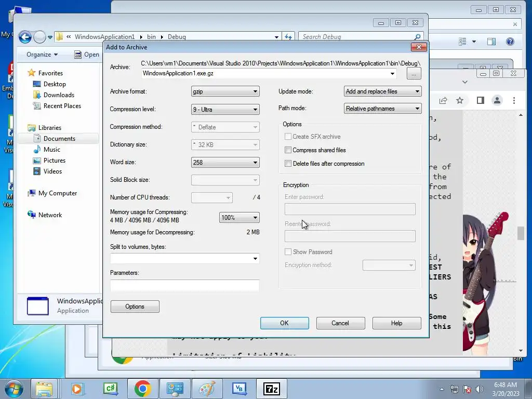Open the Word size dropdown
This screenshot has height=399, width=532.
click(x=225, y=162)
